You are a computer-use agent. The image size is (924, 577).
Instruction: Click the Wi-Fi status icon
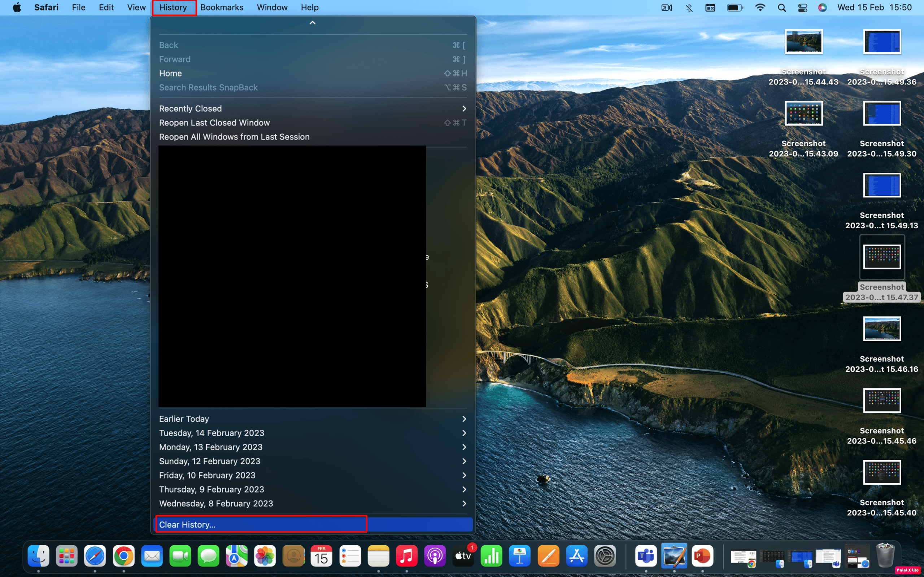[x=760, y=8]
